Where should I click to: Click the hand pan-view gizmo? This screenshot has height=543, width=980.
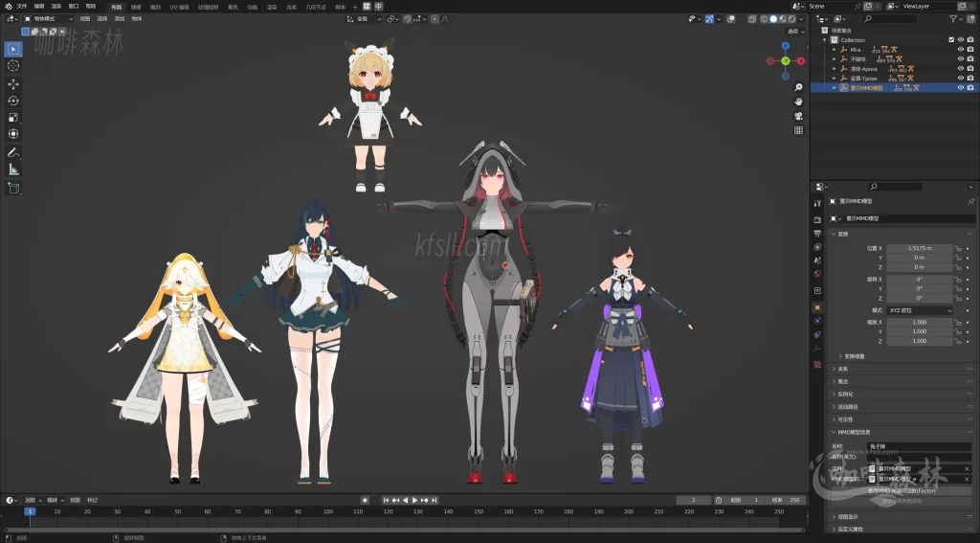point(798,102)
